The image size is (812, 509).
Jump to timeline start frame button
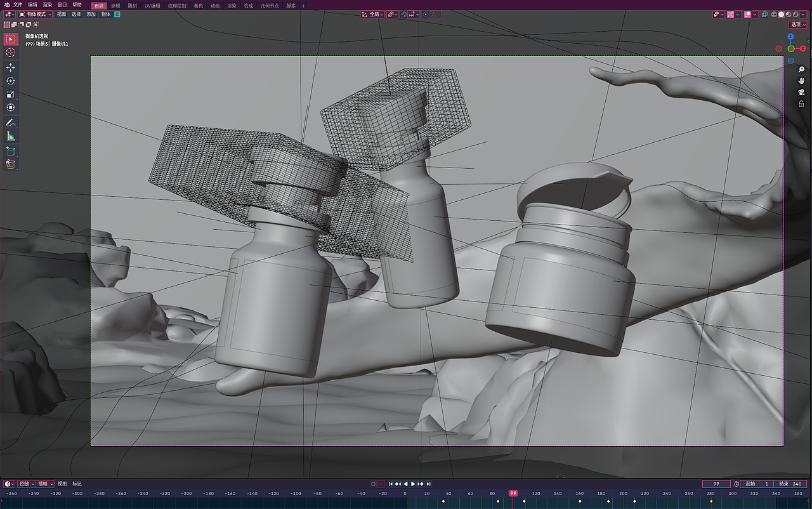(x=391, y=484)
